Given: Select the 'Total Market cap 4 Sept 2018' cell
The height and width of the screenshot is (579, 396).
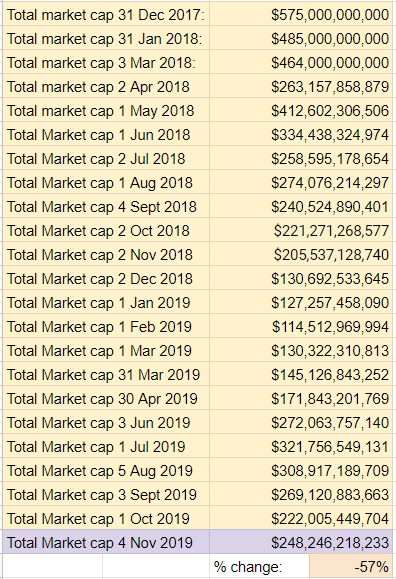Looking at the screenshot, I should 106,207.
